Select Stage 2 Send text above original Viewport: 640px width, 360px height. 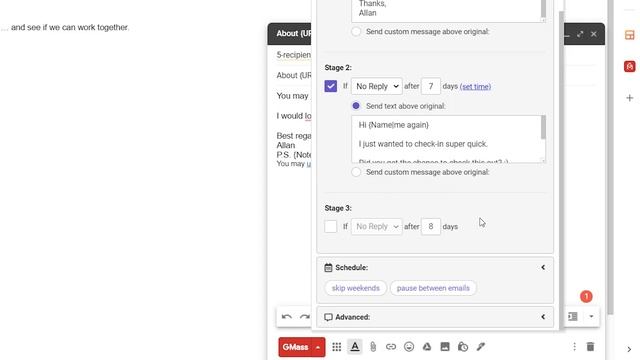pos(356,106)
